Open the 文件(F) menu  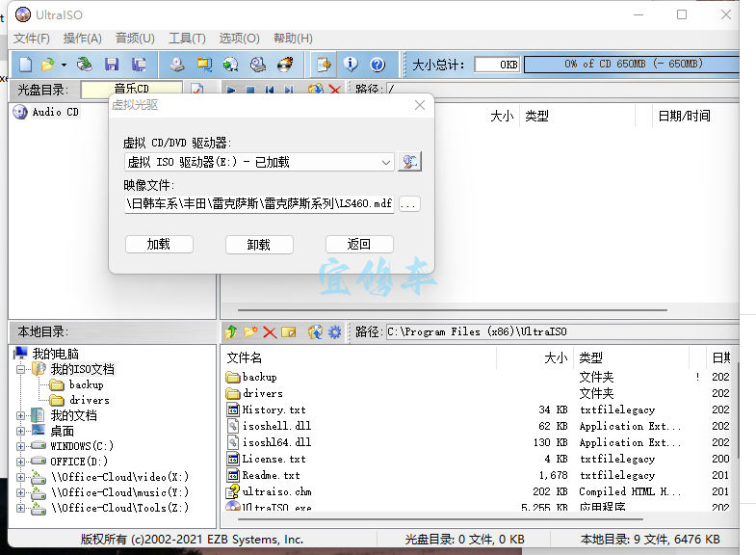pyautogui.click(x=32, y=39)
